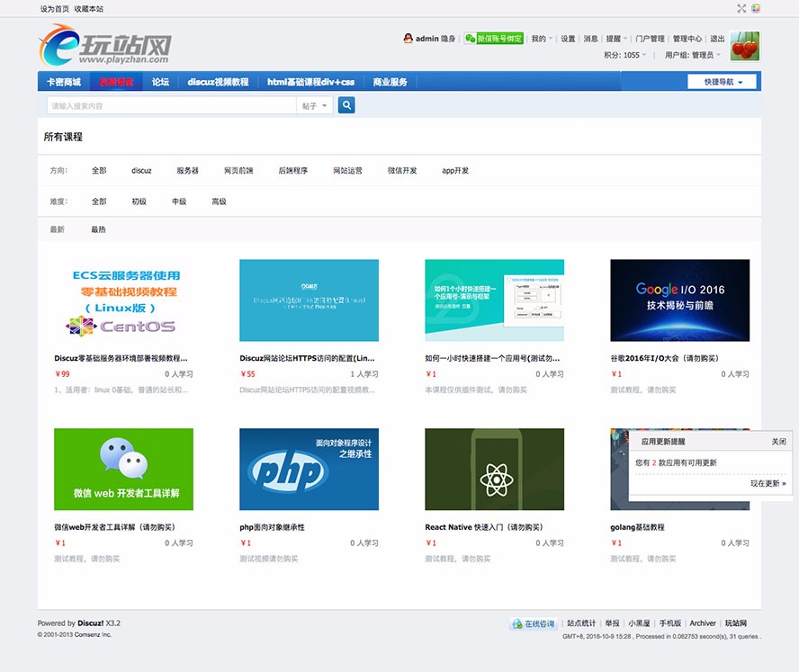This screenshot has height=672, width=799.
Task: Filter direction by app开发
Action: point(455,171)
